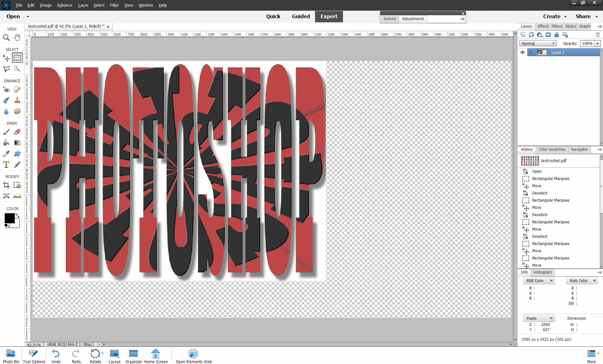
Task: Select the Smart Brush tool
Action: click(x=6, y=101)
